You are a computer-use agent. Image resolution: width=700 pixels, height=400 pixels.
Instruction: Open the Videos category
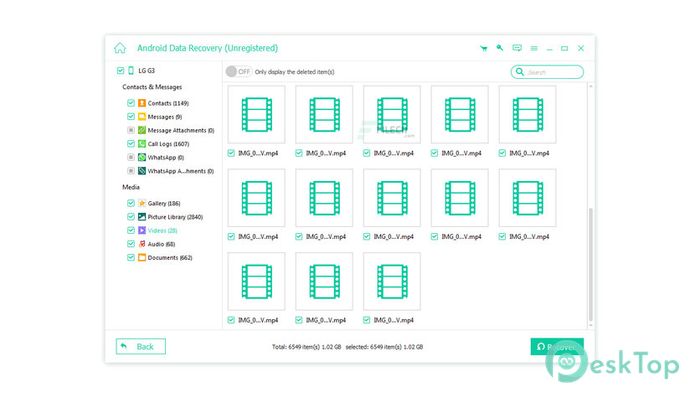click(162, 230)
